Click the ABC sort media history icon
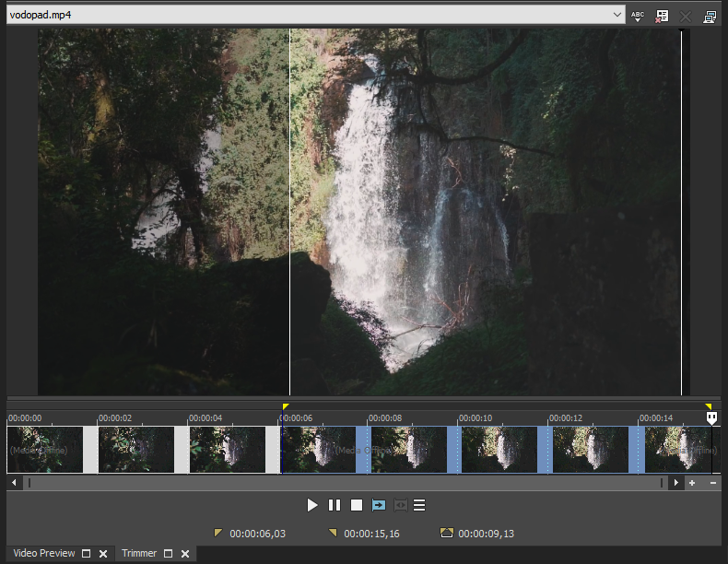Image resolution: width=728 pixels, height=564 pixels. [638, 16]
